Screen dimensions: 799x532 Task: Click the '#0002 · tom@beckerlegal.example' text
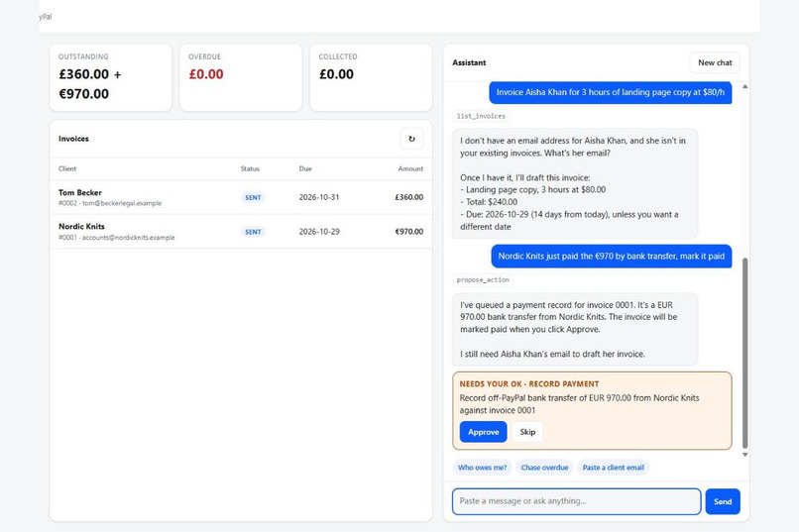coord(110,203)
